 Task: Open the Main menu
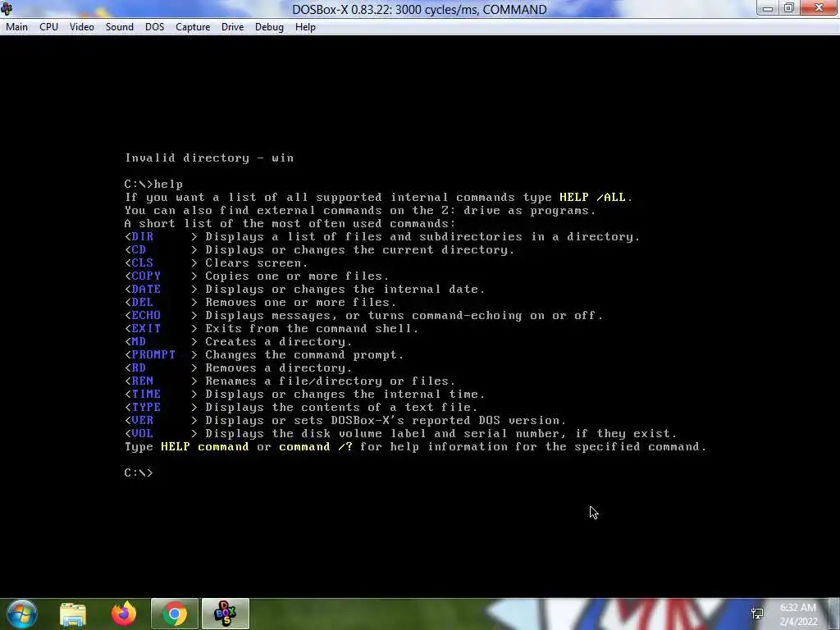click(x=16, y=27)
